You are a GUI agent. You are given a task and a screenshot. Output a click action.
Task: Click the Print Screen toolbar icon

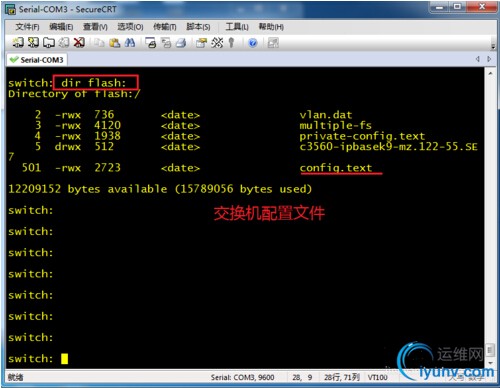[151, 43]
